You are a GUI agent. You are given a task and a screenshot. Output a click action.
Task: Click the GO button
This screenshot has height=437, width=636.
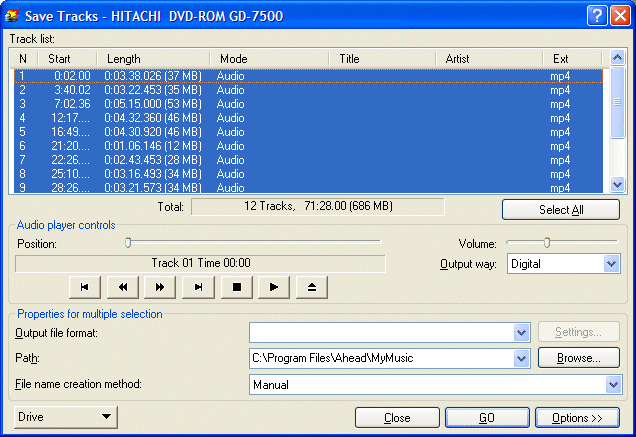point(487,418)
